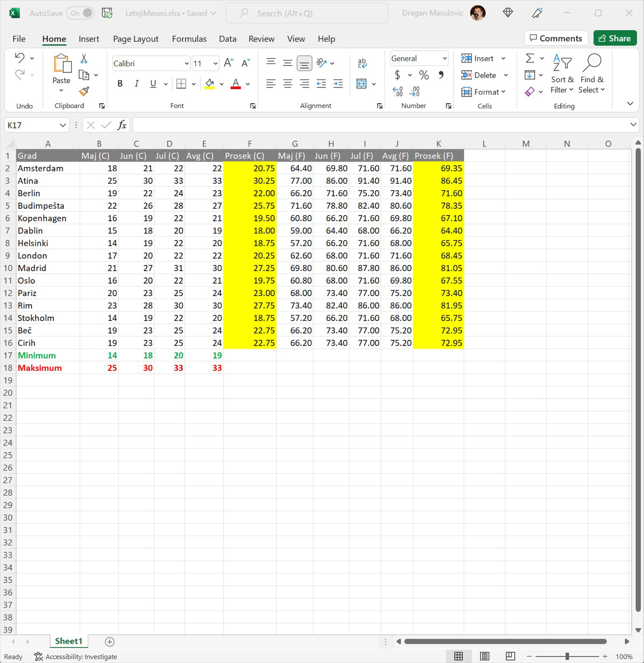Toggle Bold formatting

(120, 84)
